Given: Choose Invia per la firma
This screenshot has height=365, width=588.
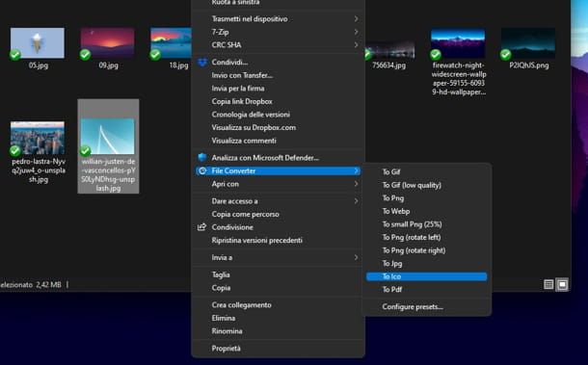Looking at the screenshot, I should (278, 89).
